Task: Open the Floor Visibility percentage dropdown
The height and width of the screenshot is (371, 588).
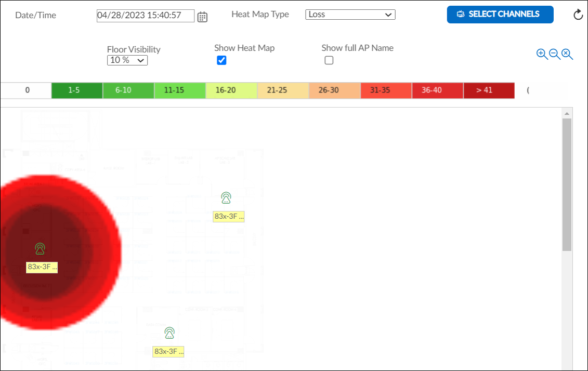Action: (x=127, y=60)
